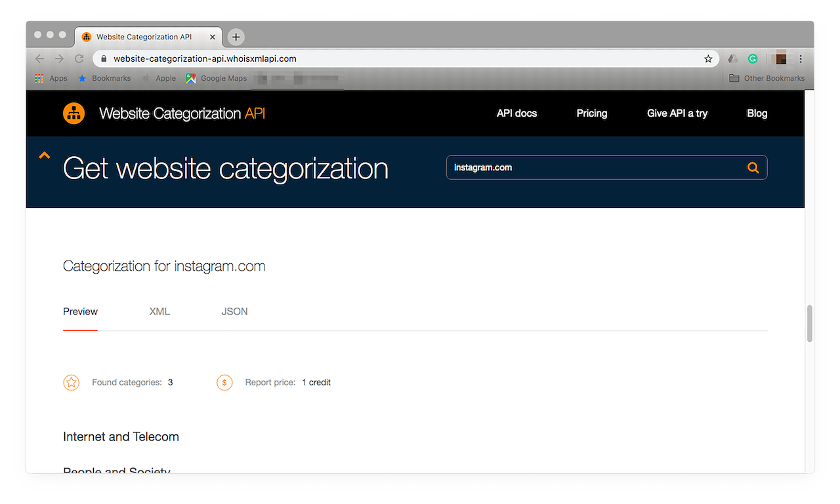
Task: Open the Other Bookmarks folder
Action: (767, 78)
